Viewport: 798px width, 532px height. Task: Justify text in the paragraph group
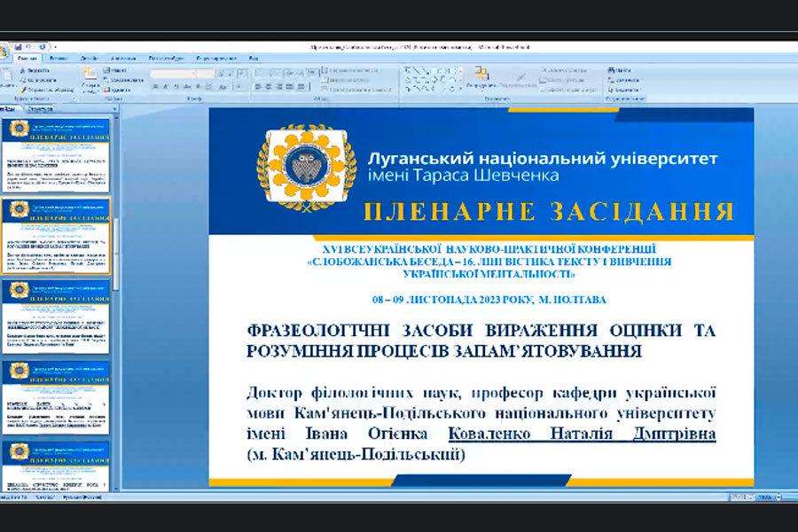coord(290,87)
